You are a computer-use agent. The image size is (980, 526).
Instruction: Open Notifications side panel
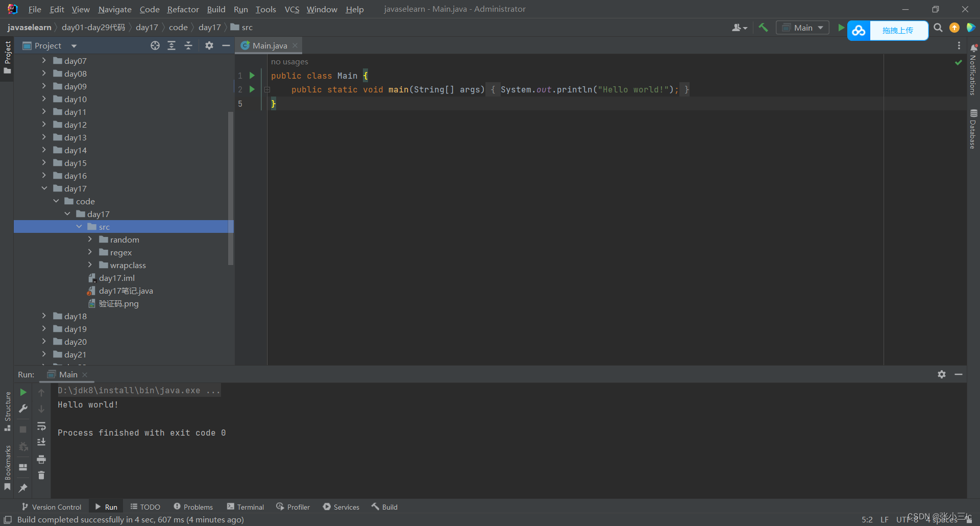(x=973, y=69)
